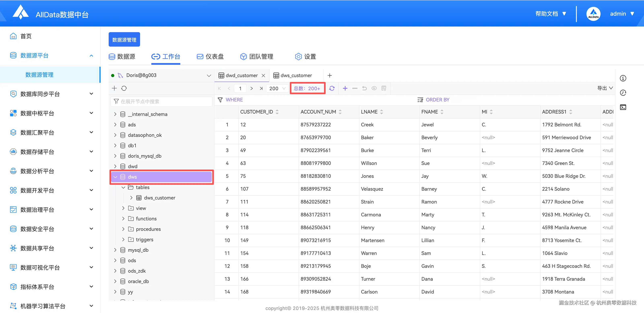Click the delete row minus icon
The width and height of the screenshot is (644, 313).
[x=354, y=88]
